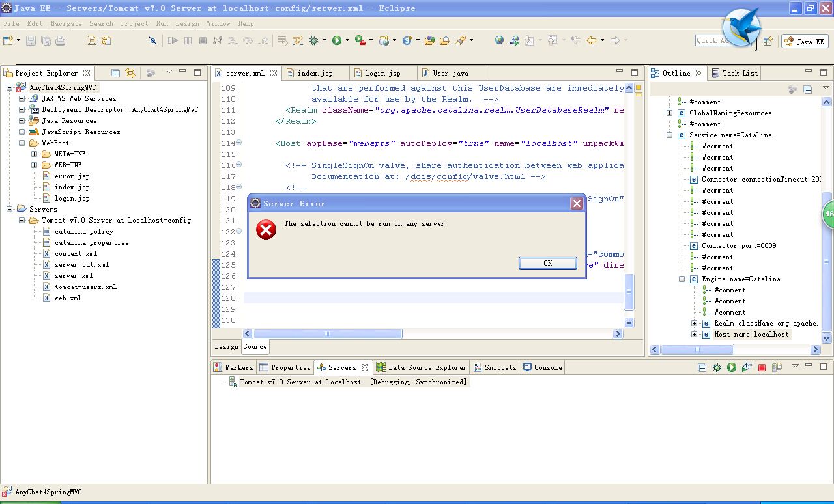Click the editor horizontal scrollbar thumb
Image resolution: width=834 pixels, height=504 pixels.
[328, 334]
